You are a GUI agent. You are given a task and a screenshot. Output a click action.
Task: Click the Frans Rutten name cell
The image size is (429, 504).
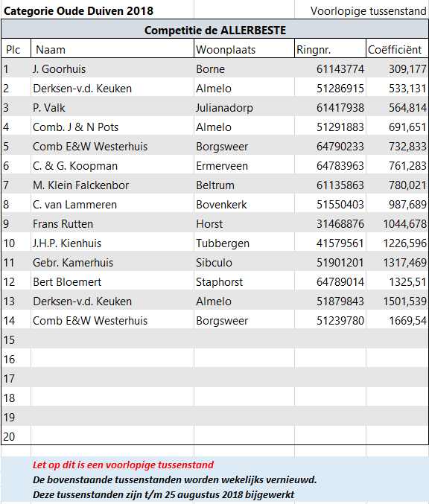(x=112, y=224)
